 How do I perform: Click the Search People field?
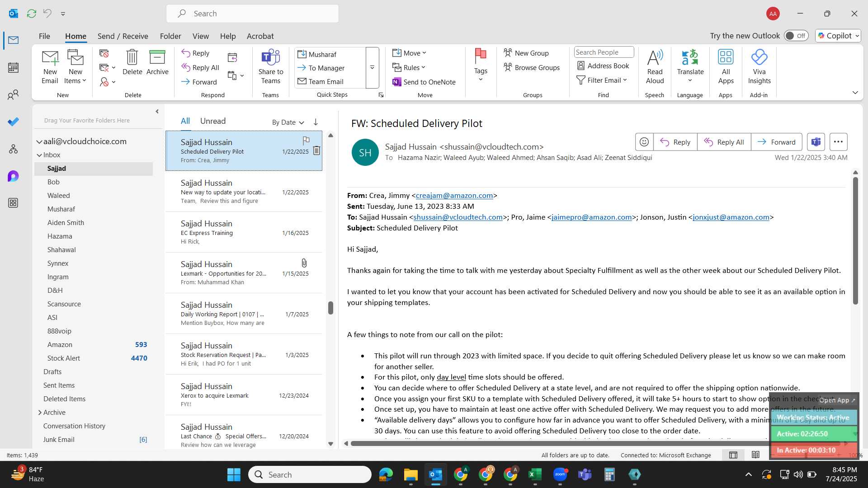604,52
